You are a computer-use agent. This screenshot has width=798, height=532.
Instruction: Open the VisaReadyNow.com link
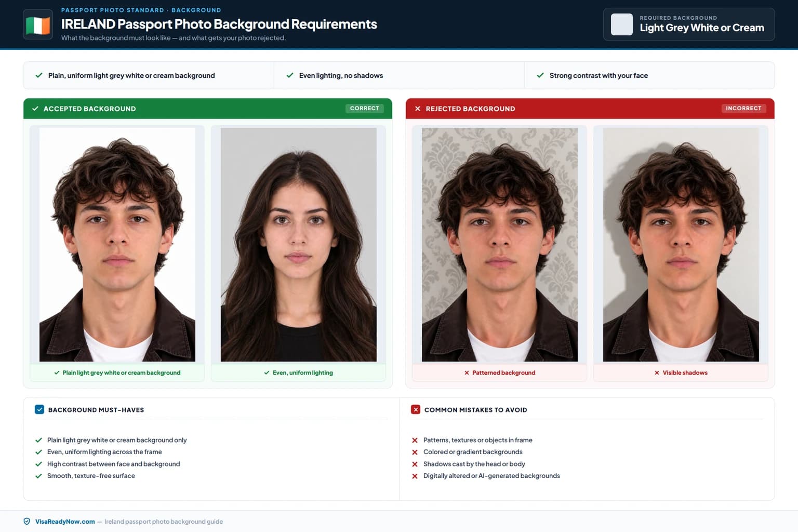[x=65, y=522]
